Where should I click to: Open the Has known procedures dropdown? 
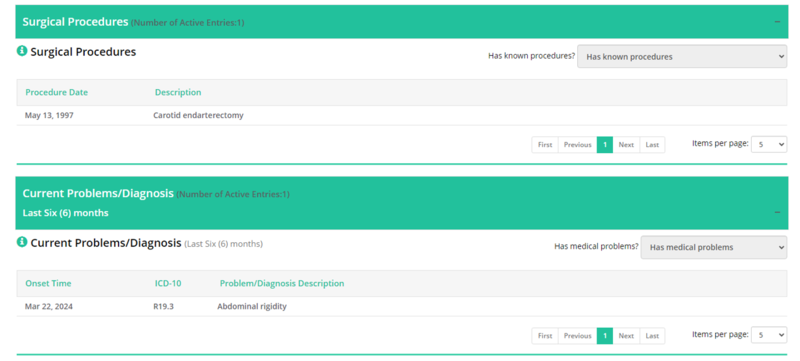tap(682, 57)
